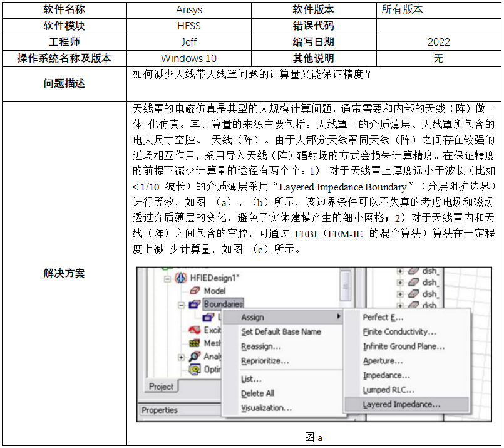Viewport: 504px width, 448px height.
Task: Click the Boundaries folder icon
Action: 195,305
